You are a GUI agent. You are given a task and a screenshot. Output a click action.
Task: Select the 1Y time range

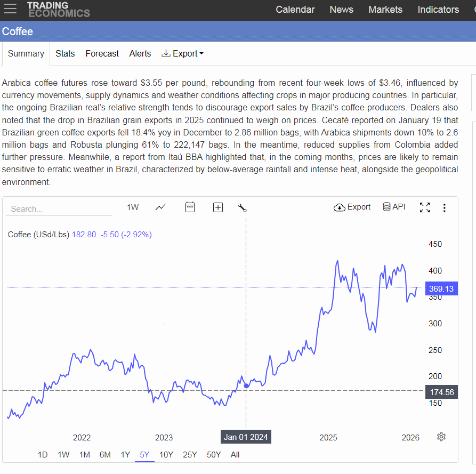pyautogui.click(x=125, y=455)
